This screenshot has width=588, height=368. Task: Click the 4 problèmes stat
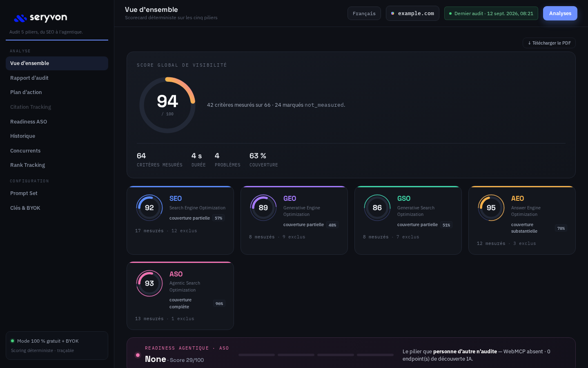pos(227,159)
